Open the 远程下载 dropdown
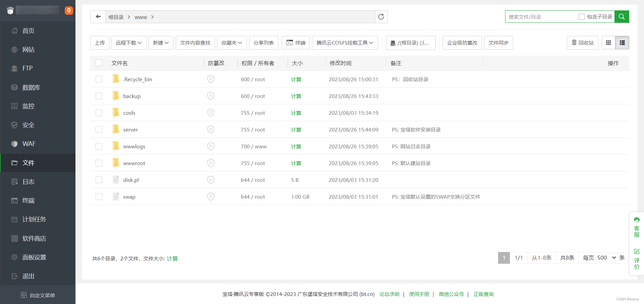Viewport: 644px width, 304px height. 129,43
